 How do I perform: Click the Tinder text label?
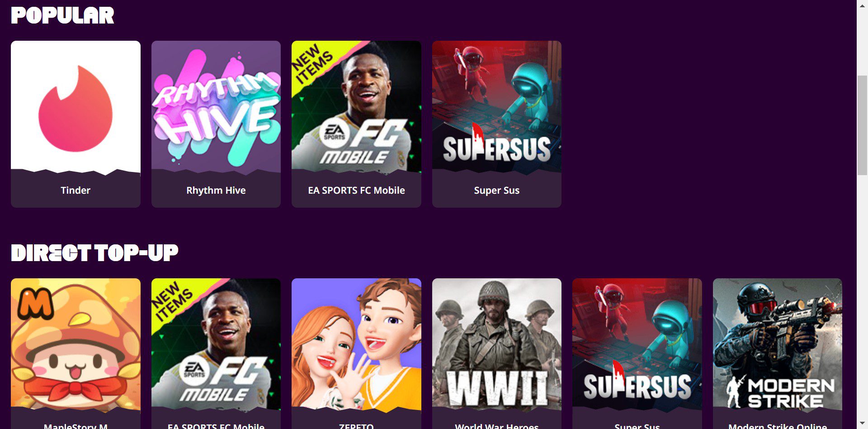75,191
